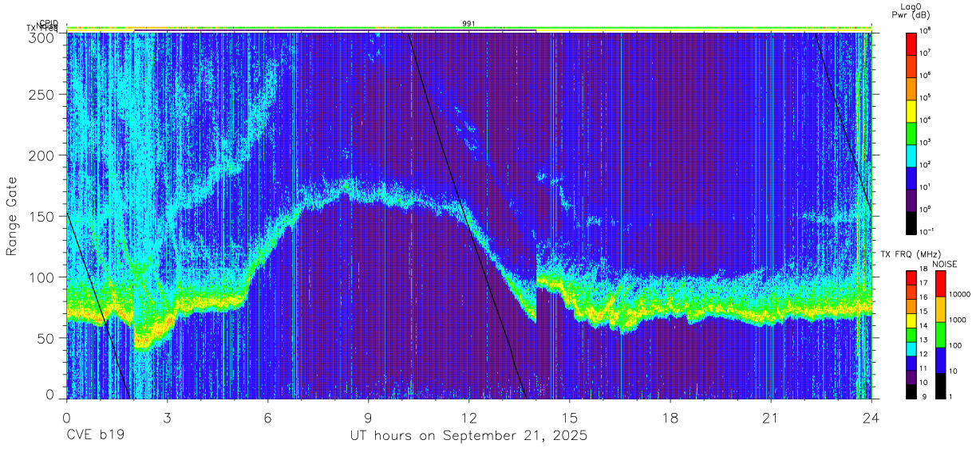This screenshot has height=452, width=980.
Task: Pick the cyan 12–13 MHz TX FRQ swatch
Action: click(911, 348)
